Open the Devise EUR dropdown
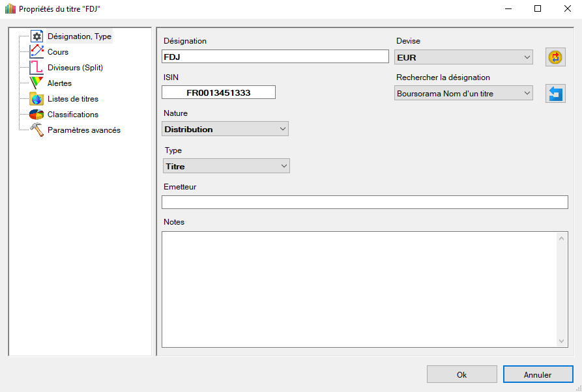The image size is (582, 392). click(464, 57)
